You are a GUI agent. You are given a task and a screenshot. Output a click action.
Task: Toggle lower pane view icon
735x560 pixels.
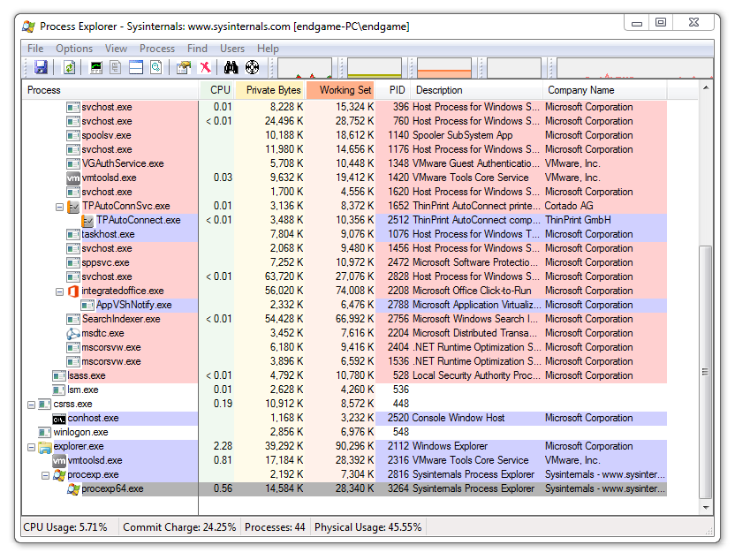pos(136,67)
